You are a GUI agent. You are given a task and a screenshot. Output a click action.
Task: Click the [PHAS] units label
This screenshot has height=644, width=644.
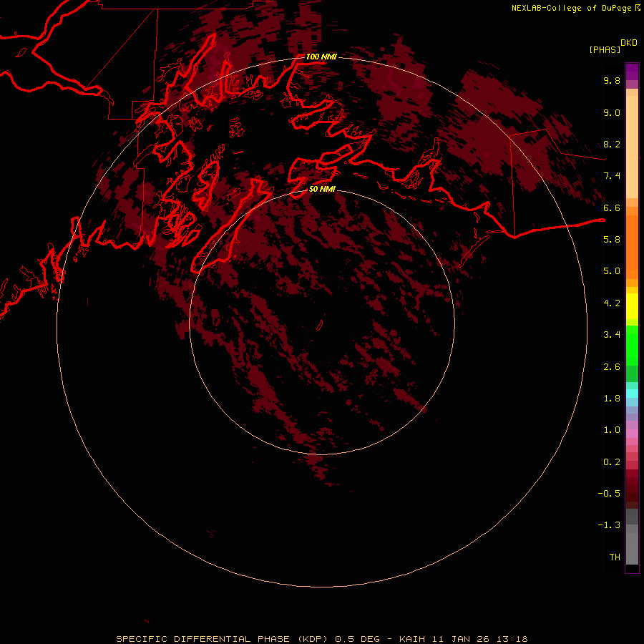coord(605,49)
